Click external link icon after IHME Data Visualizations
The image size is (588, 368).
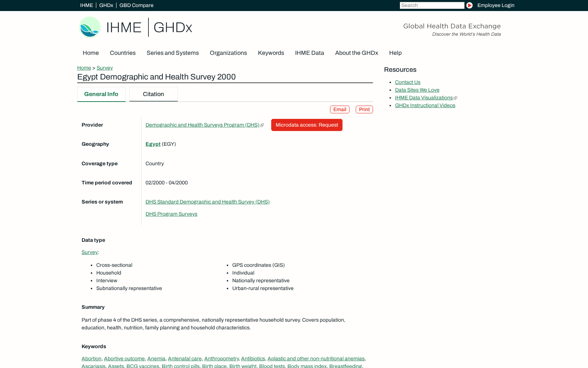click(455, 98)
